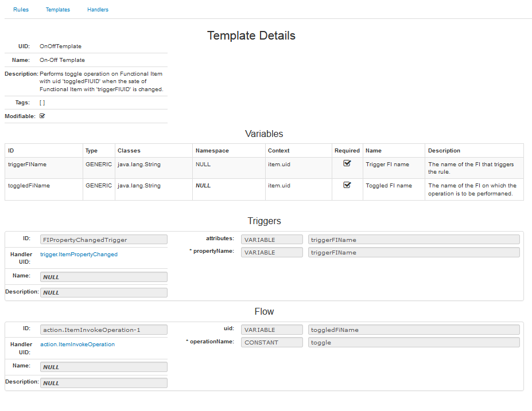Click the operationName value field containing toggle
The width and height of the screenshot is (532, 411).
[413, 342]
